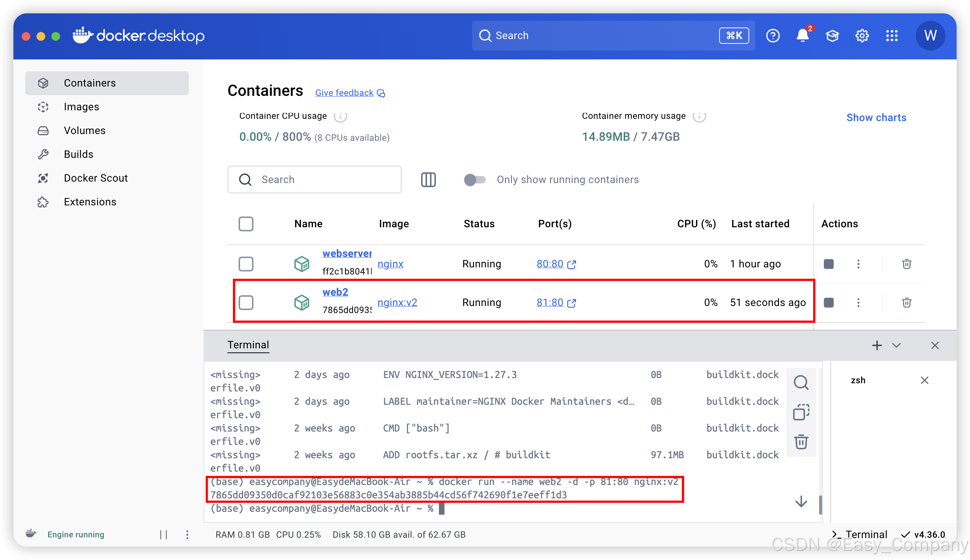Click the terminal search magnifier icon
970x560 pixels.
[x=801, y=382]
